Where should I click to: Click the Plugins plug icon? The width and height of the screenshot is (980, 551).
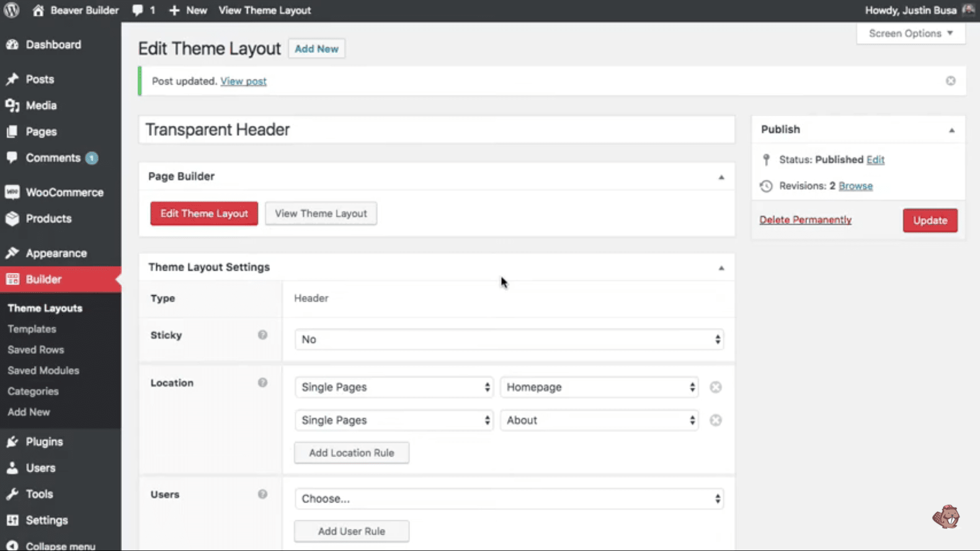12,442
